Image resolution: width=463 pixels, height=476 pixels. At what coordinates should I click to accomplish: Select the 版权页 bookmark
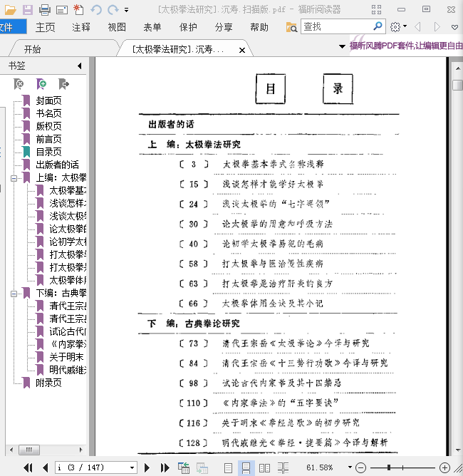pos(48,126)
